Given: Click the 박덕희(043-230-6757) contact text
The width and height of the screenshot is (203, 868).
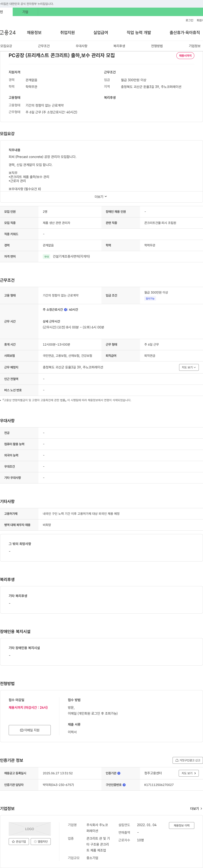Looking at the screenshot, I should pos(58,785).
